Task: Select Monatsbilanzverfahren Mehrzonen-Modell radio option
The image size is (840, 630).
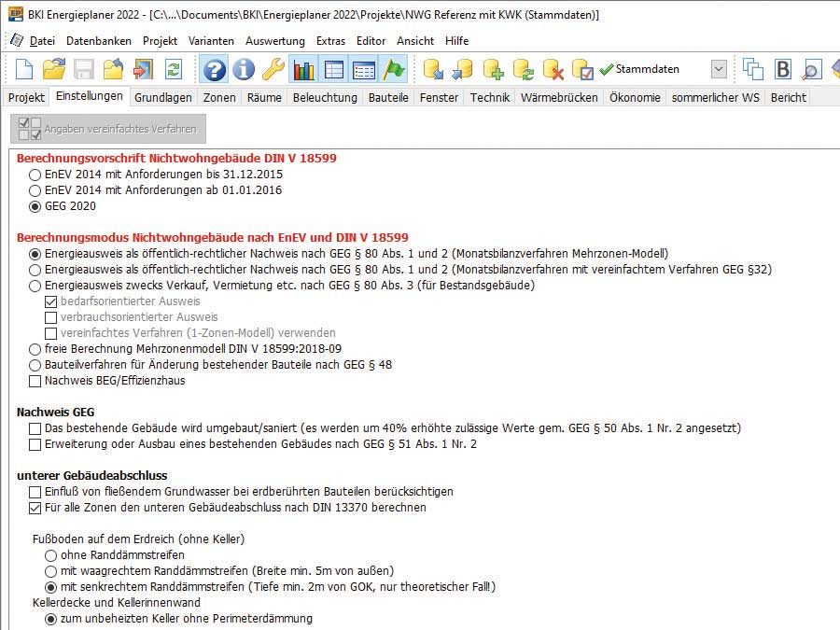Action: 35,254
